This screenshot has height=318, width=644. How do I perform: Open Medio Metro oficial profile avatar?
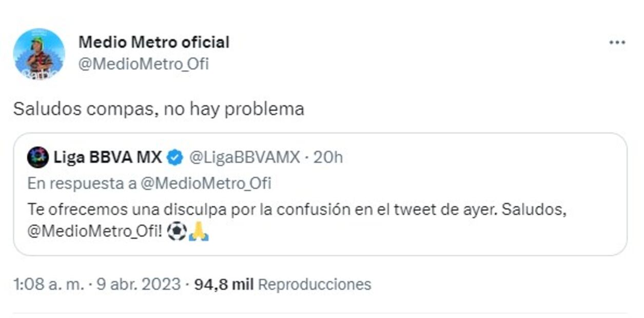(x=39, y=54)
